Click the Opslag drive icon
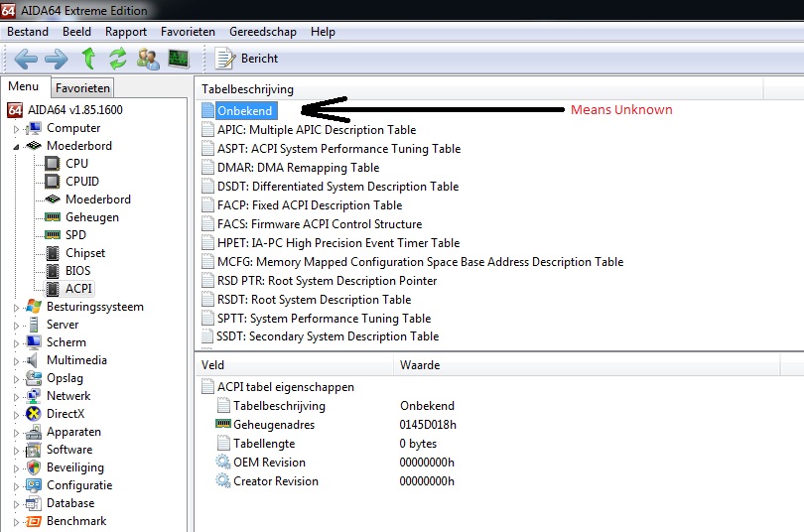Viewport: 804px width, 532px height. [x=34, y=378]
